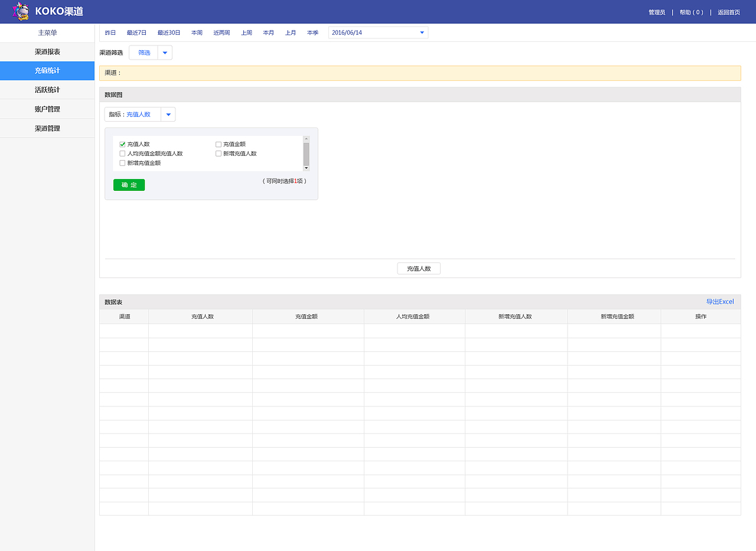
Task: Open 渠道报表 in the sidebar
Action: 47,52
